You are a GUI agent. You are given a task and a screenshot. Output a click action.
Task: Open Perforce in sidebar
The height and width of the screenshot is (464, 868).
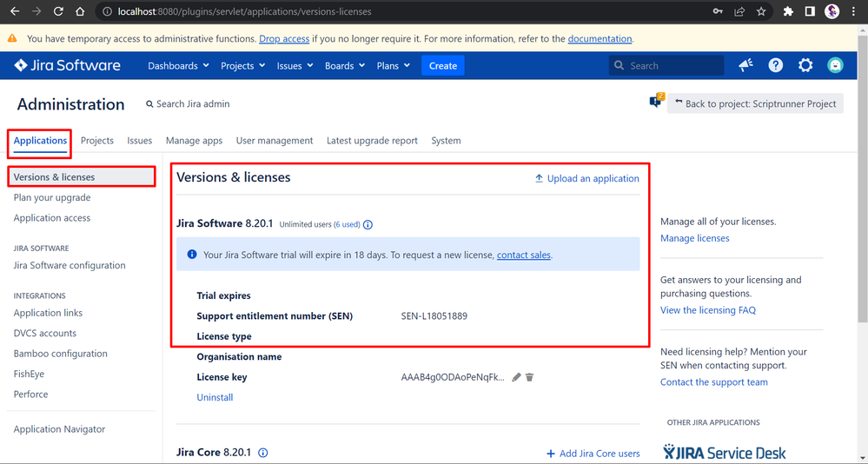[x=30, y=394]
